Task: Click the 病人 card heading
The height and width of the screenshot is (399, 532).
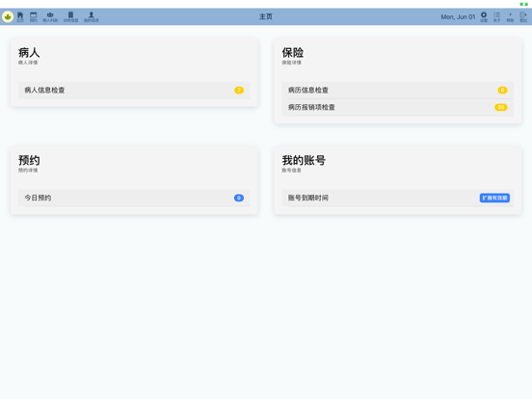Action: click(29, 53)
